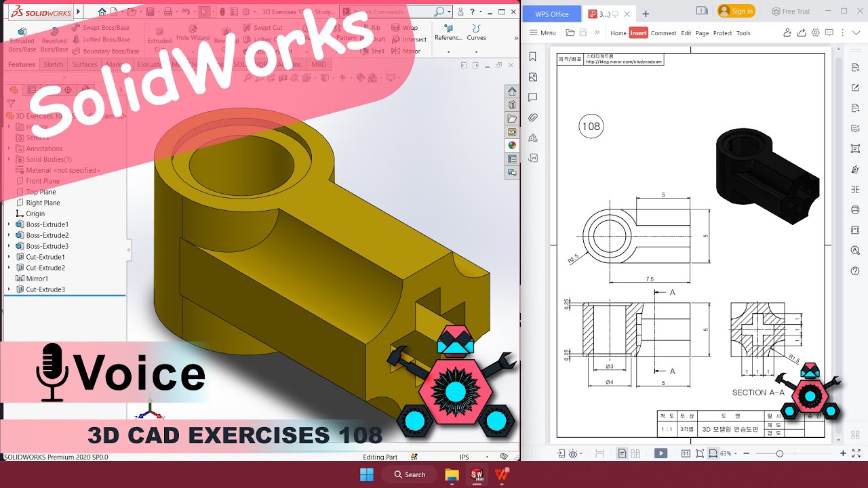The height and width of the screenshot is (488, 868).
Task: Toggle WPS full screen mode
Action: coord(856,453)
